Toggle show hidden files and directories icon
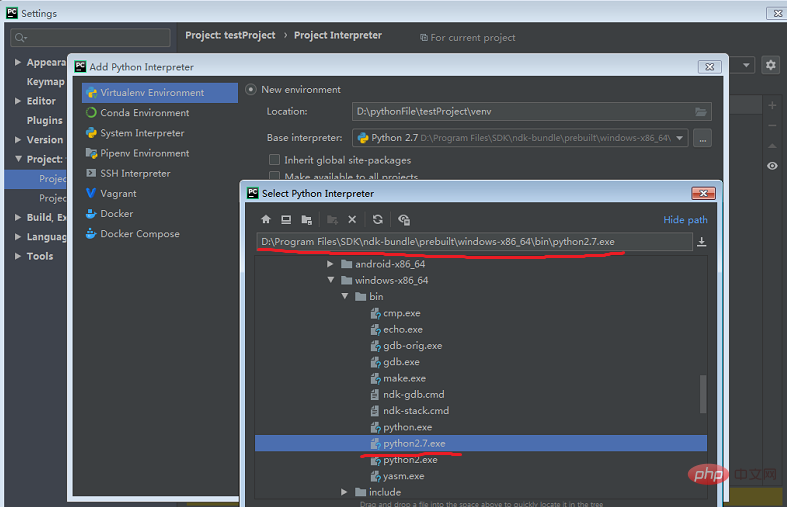 pos(404,220)
